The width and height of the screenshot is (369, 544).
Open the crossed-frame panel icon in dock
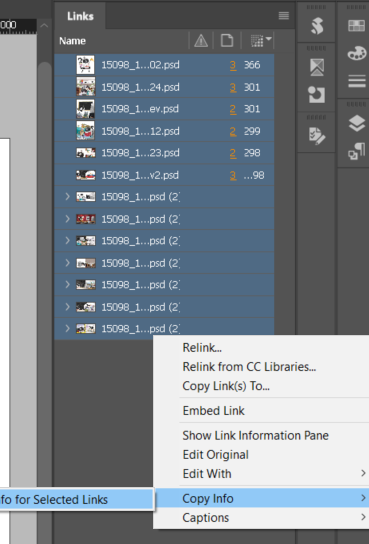pyautogui.click(x=317, y=67)
